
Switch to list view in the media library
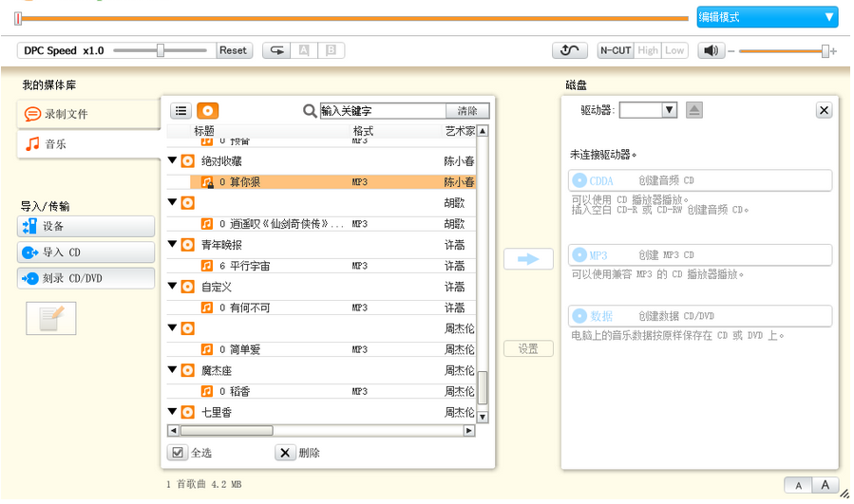coord(180,111)
